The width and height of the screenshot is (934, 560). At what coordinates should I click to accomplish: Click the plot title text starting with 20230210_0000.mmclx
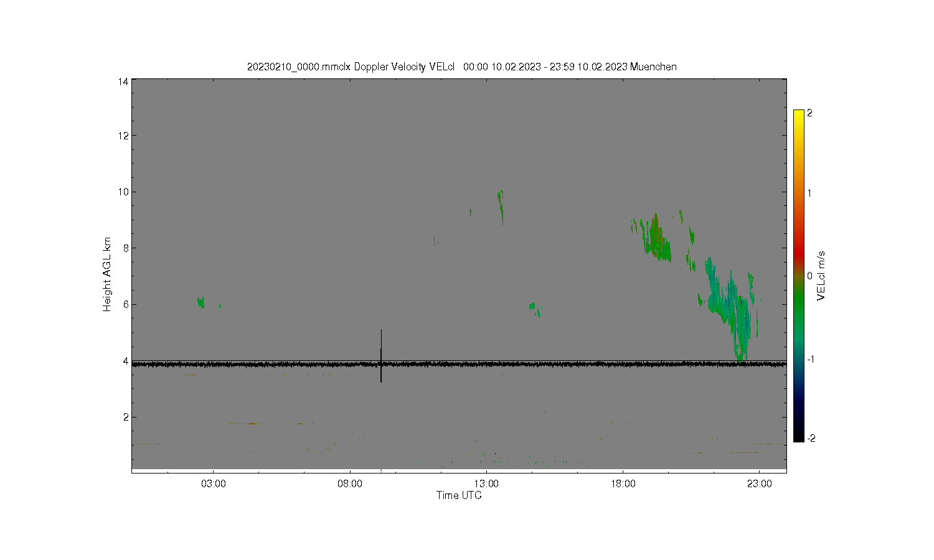tap(461, 67)
